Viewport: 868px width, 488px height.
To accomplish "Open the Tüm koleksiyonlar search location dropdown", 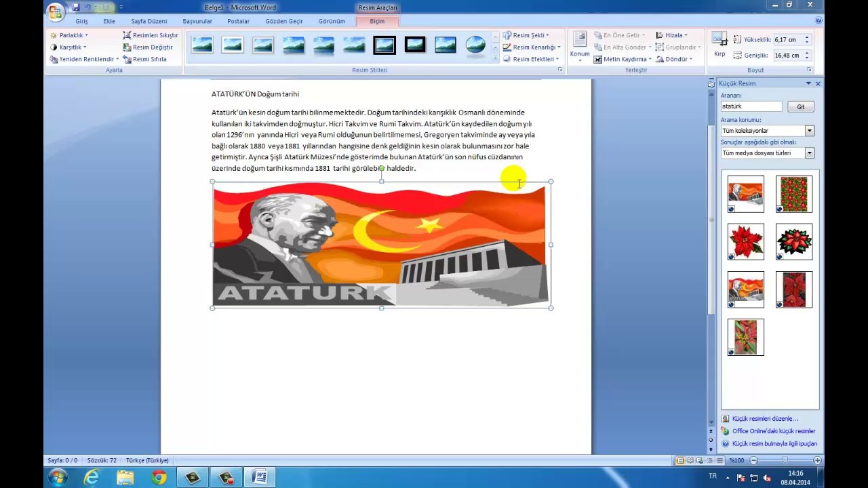I will pyautogui.click(x=809, y=131).
